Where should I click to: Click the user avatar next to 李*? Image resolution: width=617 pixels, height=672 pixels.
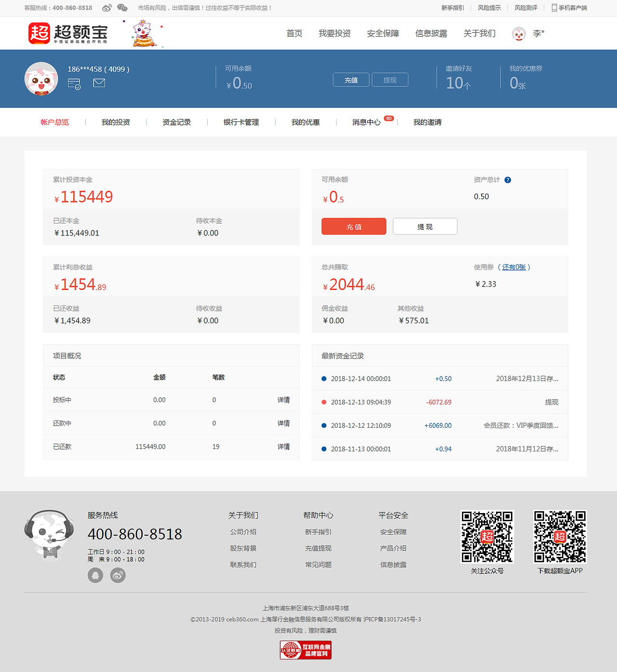[x=519, y=34]
